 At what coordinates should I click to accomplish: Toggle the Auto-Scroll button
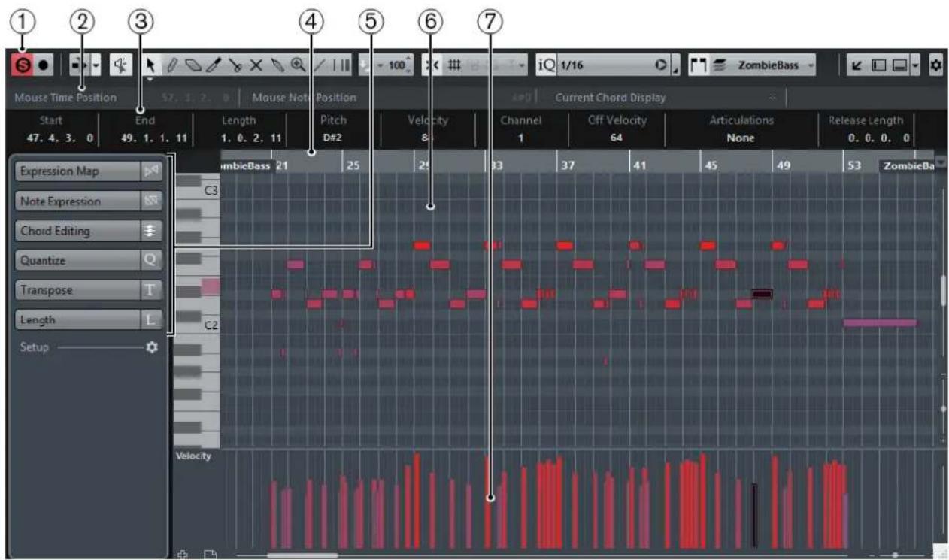[x=80, y=65]
